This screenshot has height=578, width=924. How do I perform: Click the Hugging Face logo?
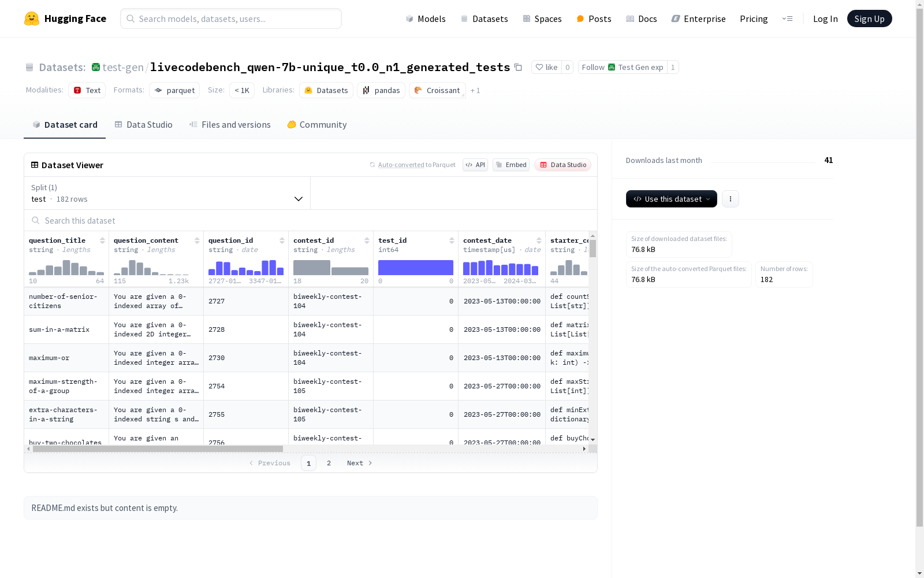coord(65,18)
